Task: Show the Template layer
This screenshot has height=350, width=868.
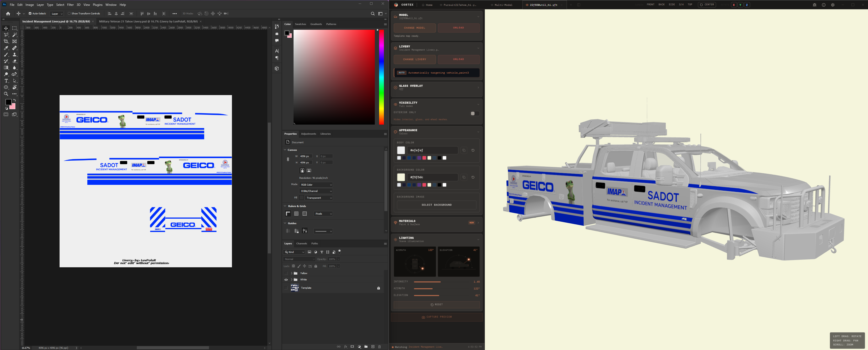Action: click(286, 288)
